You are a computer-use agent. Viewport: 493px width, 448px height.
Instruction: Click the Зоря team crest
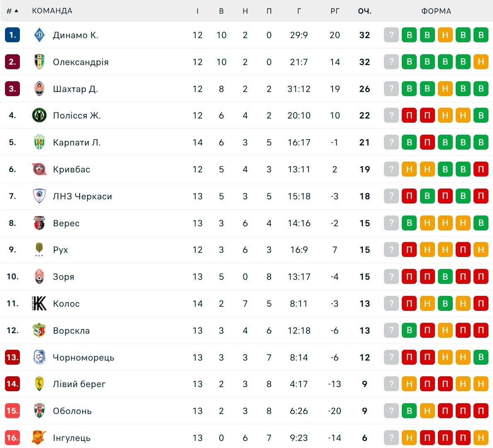[x=39, y=276]
